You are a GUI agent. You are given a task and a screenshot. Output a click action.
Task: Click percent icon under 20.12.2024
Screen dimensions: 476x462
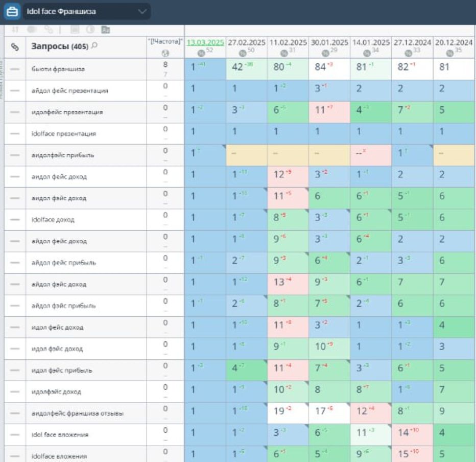449,54
